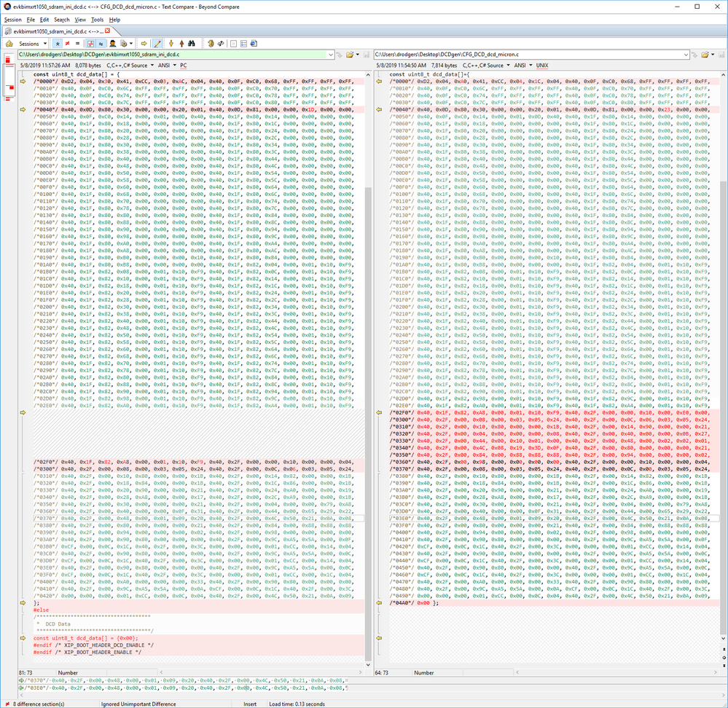Image resolution: width=728 pixels, height=708 pixels.
Task: Toggle Show All lines (asterisk)
Action: [x=57, y=44]
